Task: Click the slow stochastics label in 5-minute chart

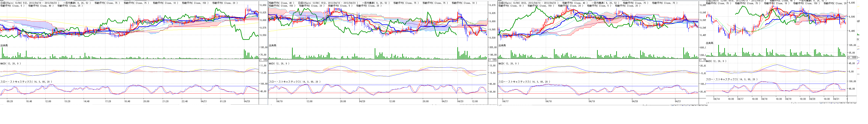Action: tap(26, 82)
